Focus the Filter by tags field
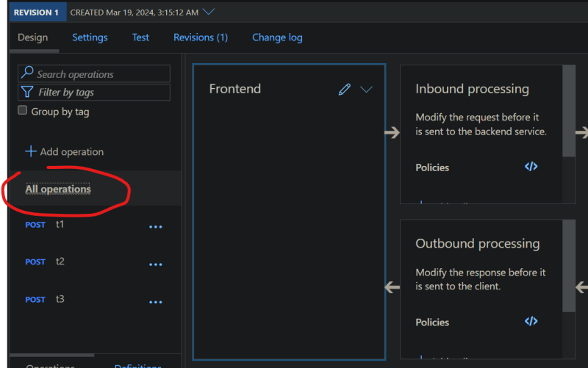The height and width of the screenshot is (368, 588). 94,93
